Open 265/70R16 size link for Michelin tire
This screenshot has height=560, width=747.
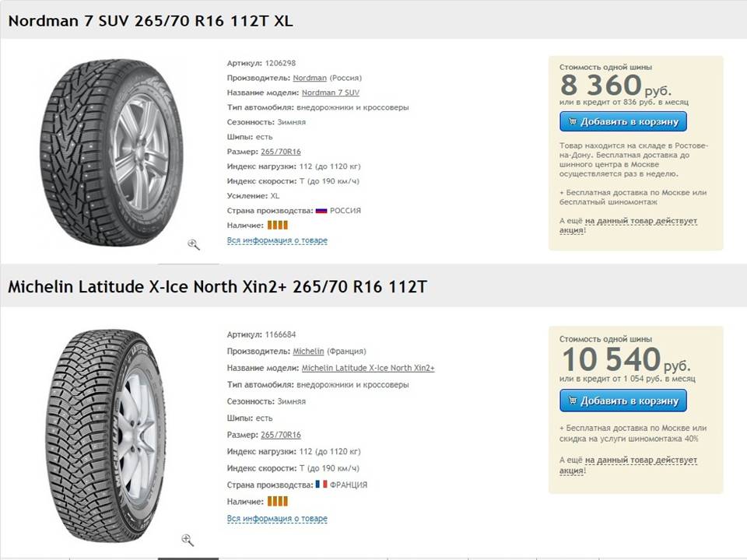[x=281, y=435]
